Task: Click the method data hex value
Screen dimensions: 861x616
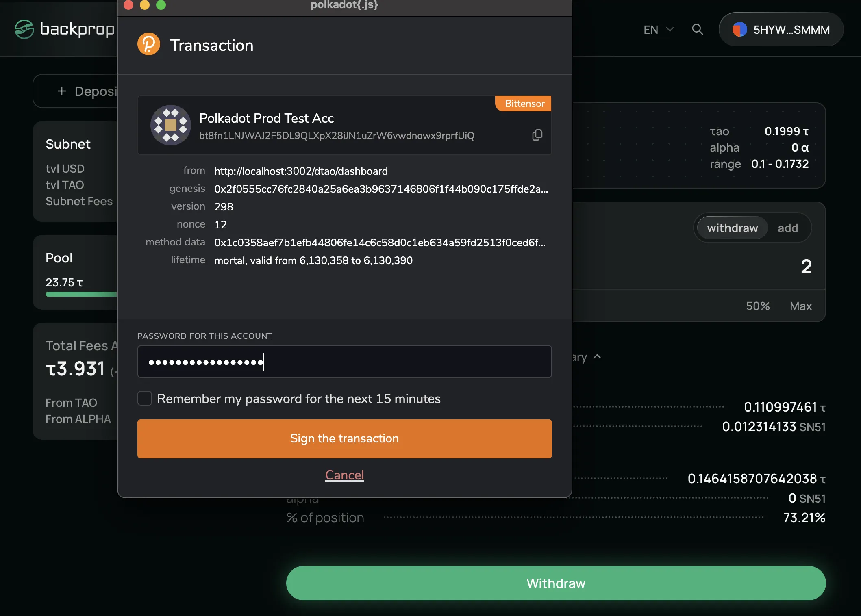Action: click(x=380, y=243)
